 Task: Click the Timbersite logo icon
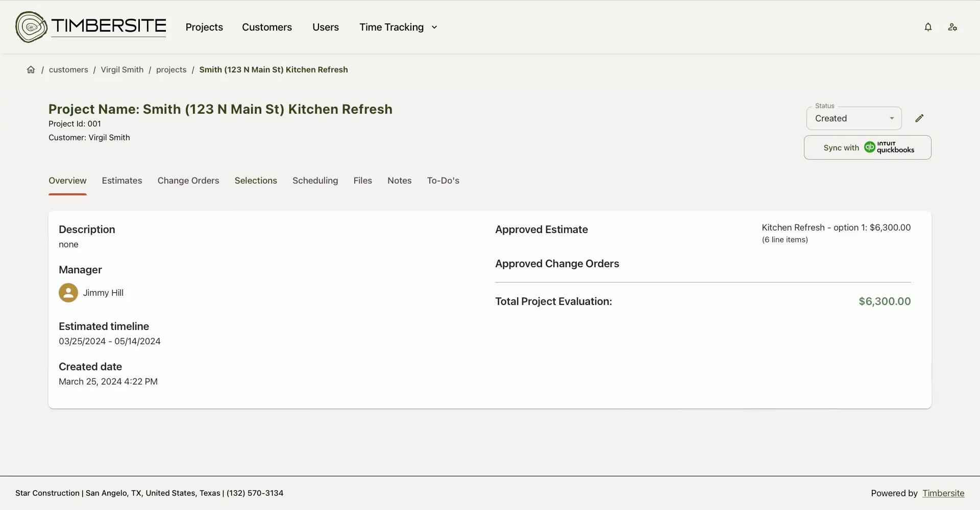coord(31,27)
